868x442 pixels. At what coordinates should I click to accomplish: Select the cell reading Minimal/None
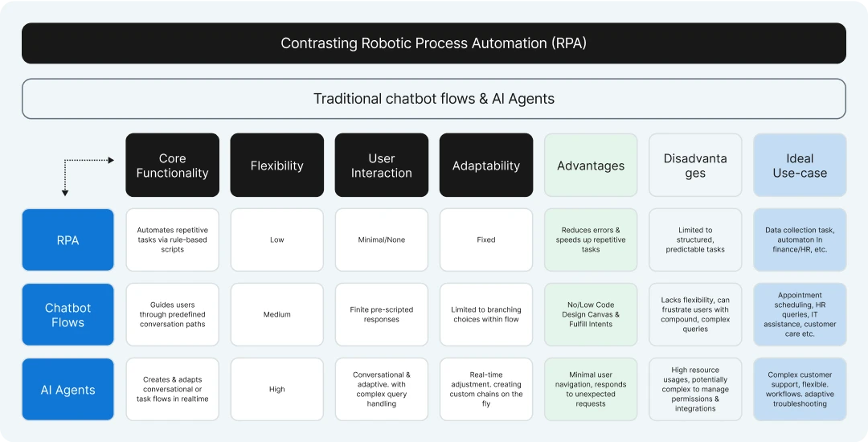click(x=382, y=240)
